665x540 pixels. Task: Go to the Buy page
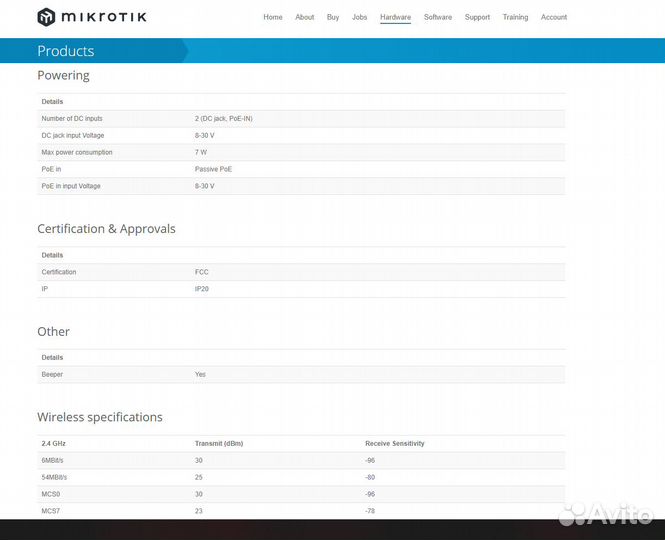click(333, 17)
